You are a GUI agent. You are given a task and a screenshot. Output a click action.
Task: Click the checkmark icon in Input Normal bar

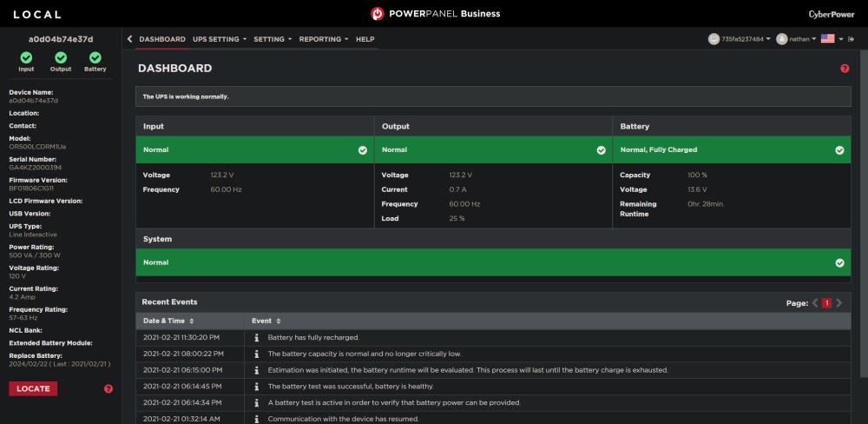(x=363, y=150)
